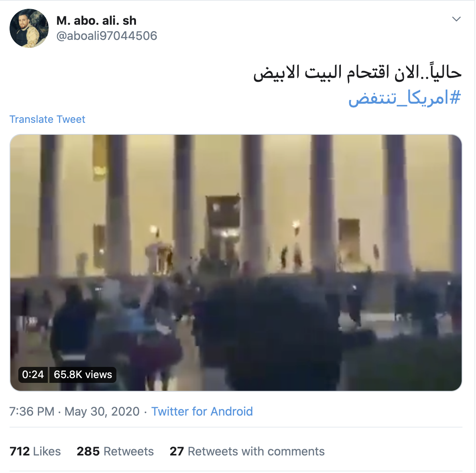
Task: Click the Twitter for Android source link
Action: coord(202,412)
